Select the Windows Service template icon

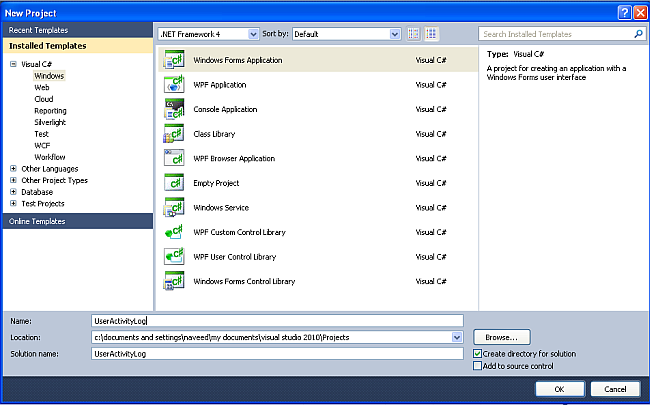tap(174, 207)
